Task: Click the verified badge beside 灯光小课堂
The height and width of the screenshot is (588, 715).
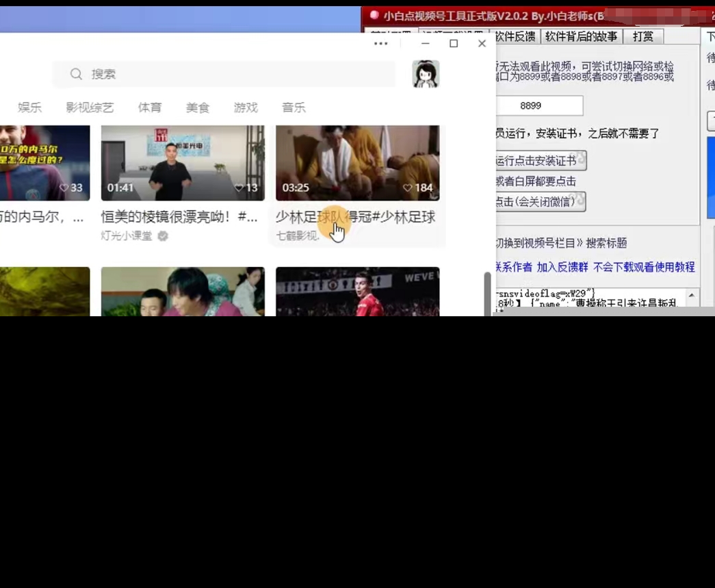Action: [x=163, y=236]
